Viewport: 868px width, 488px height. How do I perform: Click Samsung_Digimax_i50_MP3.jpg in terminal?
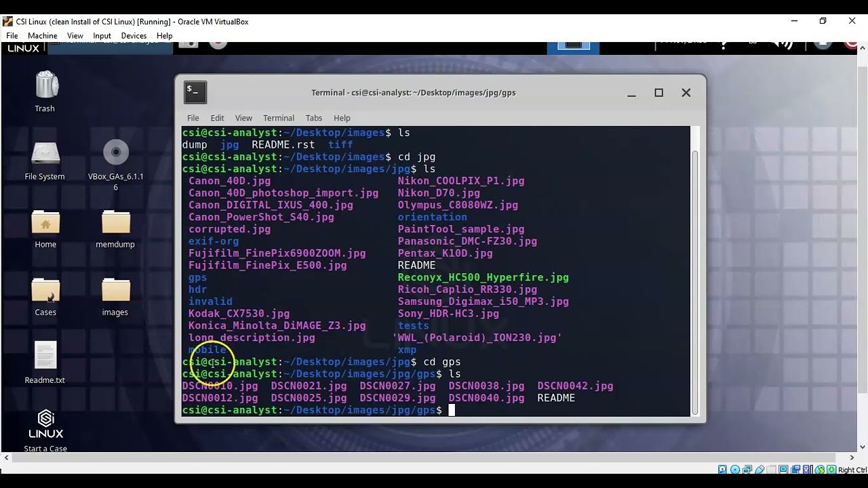point(483,302)
